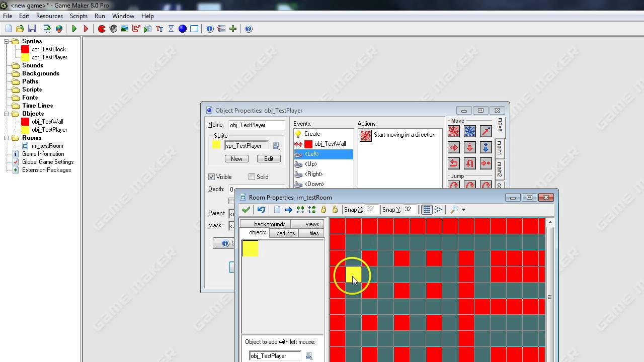Image resolution: width=644 pixels, height=362 pixels.
Task: Collapse the Rooms folder
Action: [x=7, y=138]
